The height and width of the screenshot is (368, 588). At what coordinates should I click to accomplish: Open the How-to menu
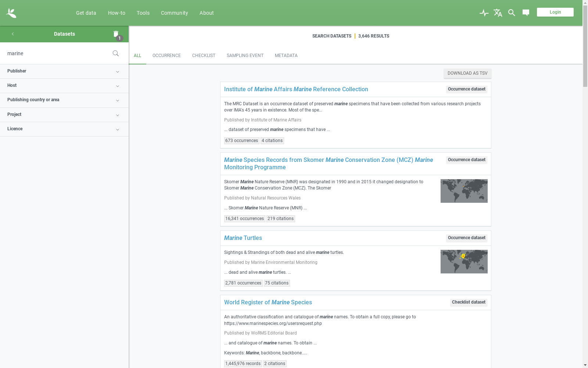click(x=116, y=13)
